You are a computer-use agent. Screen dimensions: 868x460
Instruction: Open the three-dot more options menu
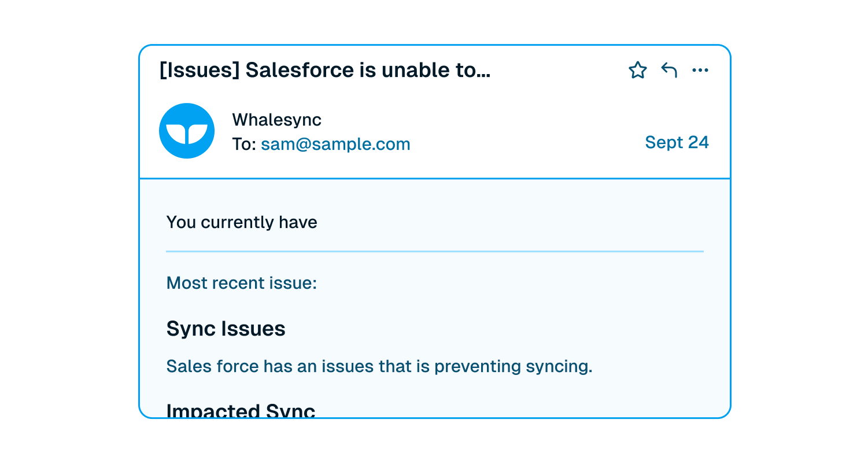(700, 71)
